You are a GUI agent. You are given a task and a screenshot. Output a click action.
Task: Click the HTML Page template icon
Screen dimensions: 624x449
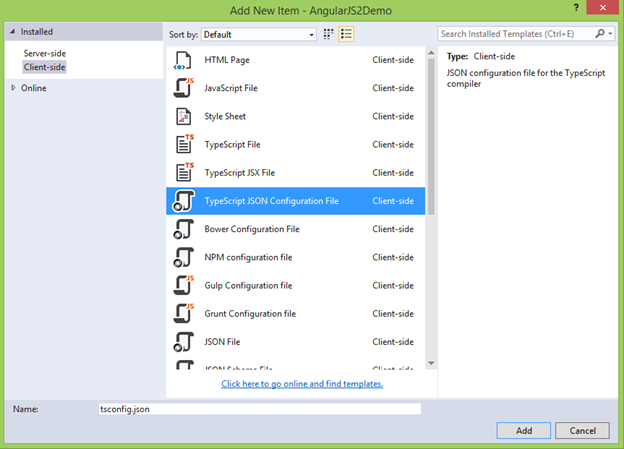click(x=183, y=61)
